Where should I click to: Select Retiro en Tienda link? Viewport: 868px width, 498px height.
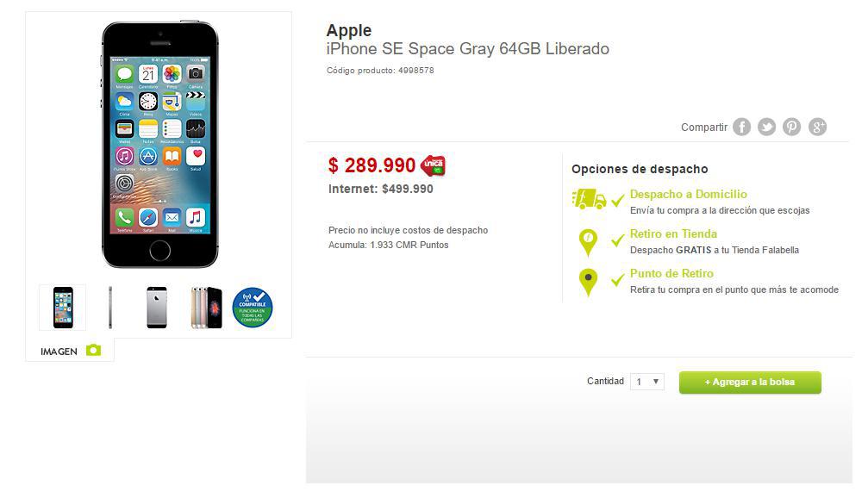coord(673,234)
